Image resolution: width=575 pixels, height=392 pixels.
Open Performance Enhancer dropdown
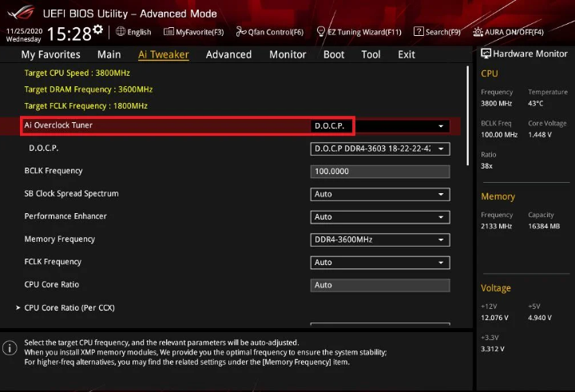click(380, 217)
